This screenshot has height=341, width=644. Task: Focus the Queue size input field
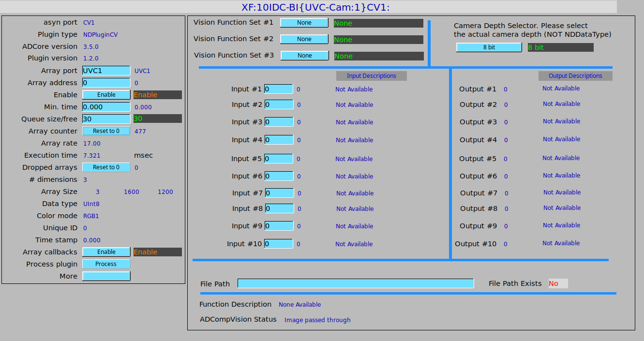coord(106,119)
